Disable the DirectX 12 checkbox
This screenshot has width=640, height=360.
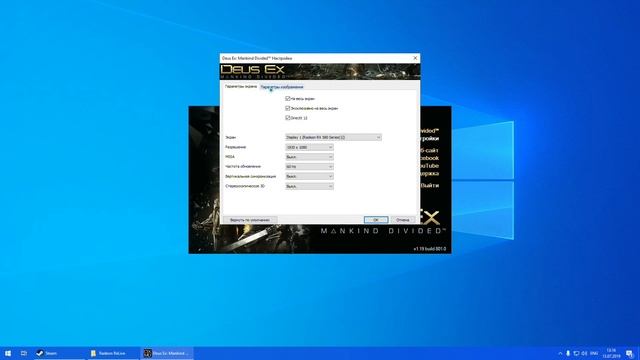click(x=288, y=118)
